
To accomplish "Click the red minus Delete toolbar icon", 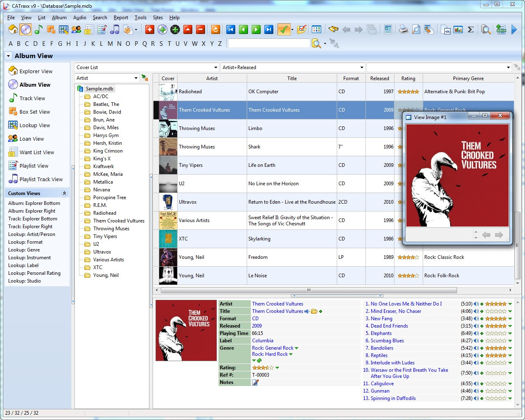I will click(x=201, y=29).
